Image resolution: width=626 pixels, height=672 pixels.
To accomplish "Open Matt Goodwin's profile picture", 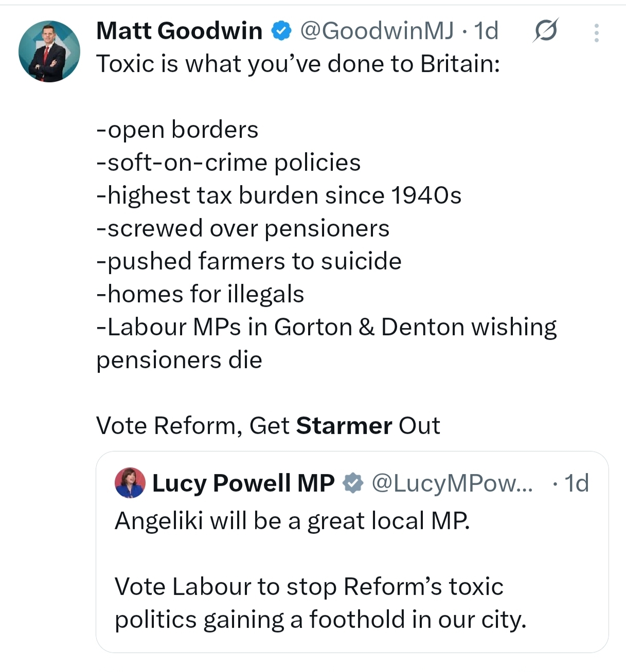I will click(49, 51).
